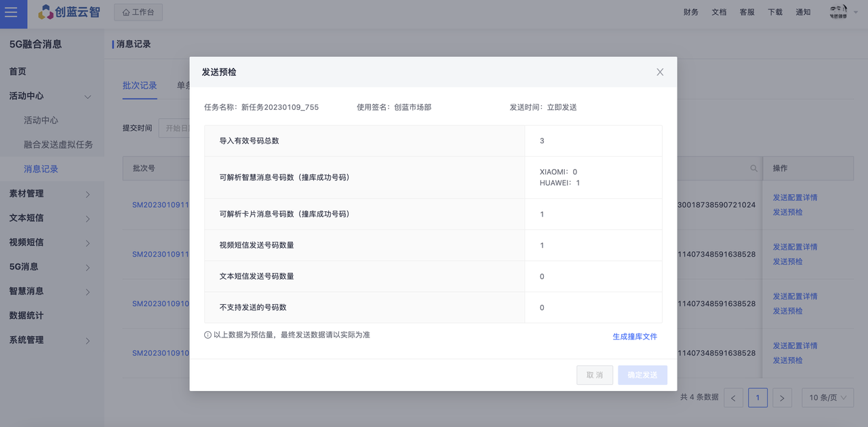Go to next page arrow
868x427 pixels.
tap(782, 398)
